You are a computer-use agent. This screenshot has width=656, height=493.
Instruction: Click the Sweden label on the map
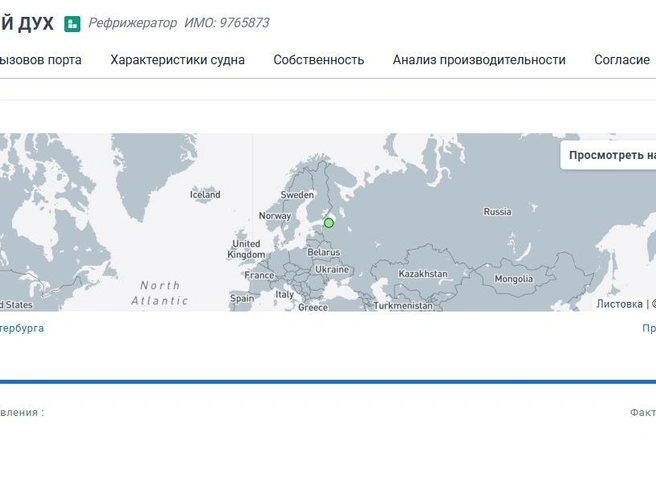click(297, 195)
